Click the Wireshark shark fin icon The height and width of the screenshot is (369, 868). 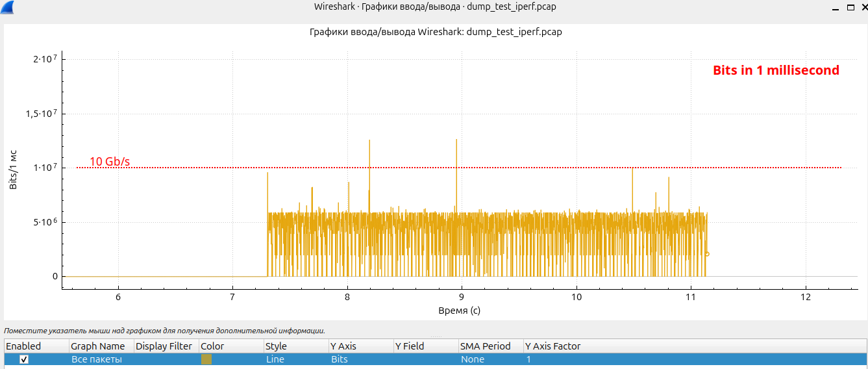coord(8,7)
